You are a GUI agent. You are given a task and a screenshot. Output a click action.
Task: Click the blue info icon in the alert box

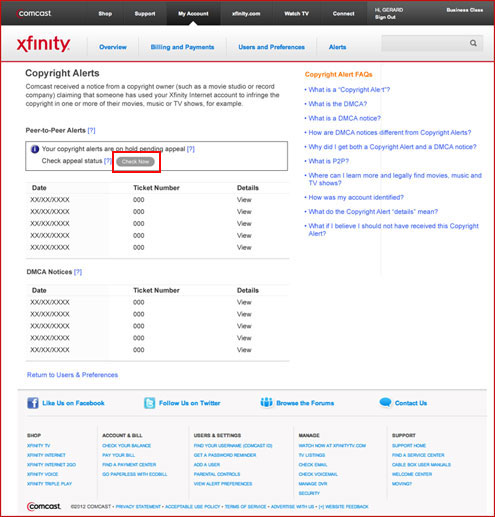coord(35,149)
